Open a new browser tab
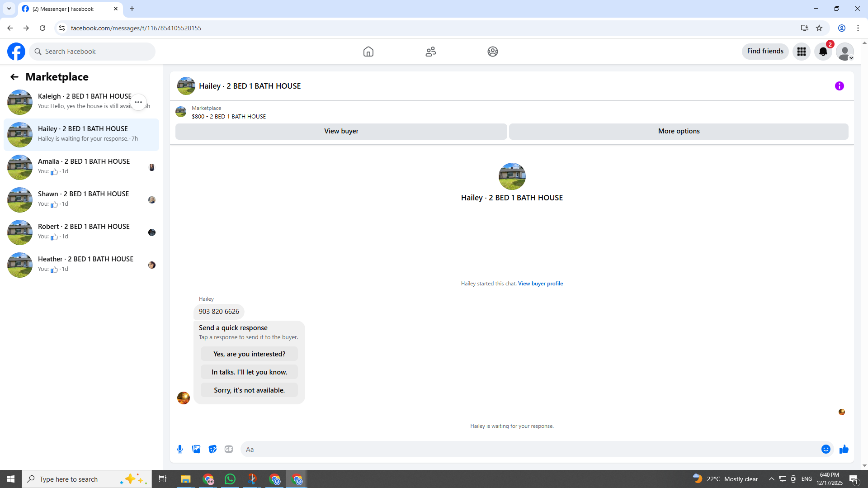Viewport: 868px width, 488px height. [x=132, y=9]
